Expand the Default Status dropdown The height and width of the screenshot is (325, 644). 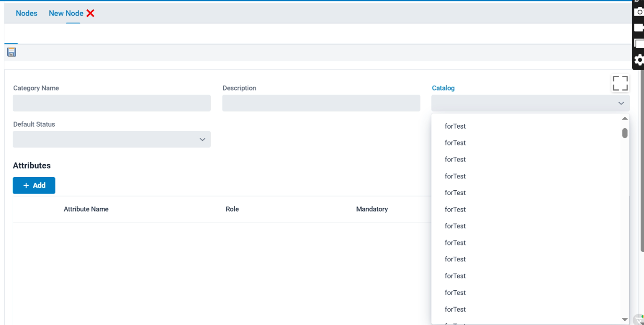click(202, 139)
